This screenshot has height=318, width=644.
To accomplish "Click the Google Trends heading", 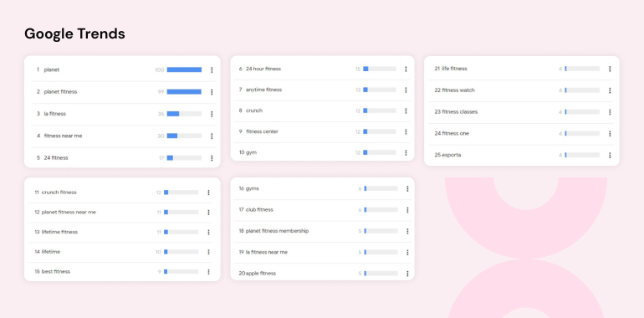I will 74,33.
